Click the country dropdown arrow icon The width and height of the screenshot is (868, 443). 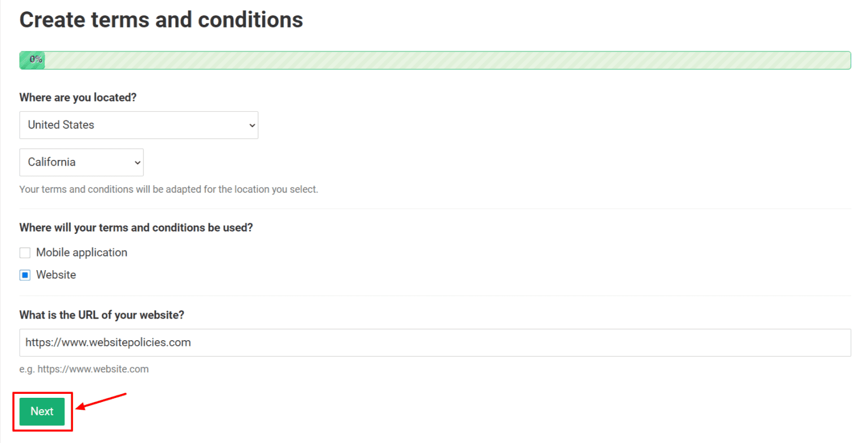pyautogui.click(x=251, y=125)
